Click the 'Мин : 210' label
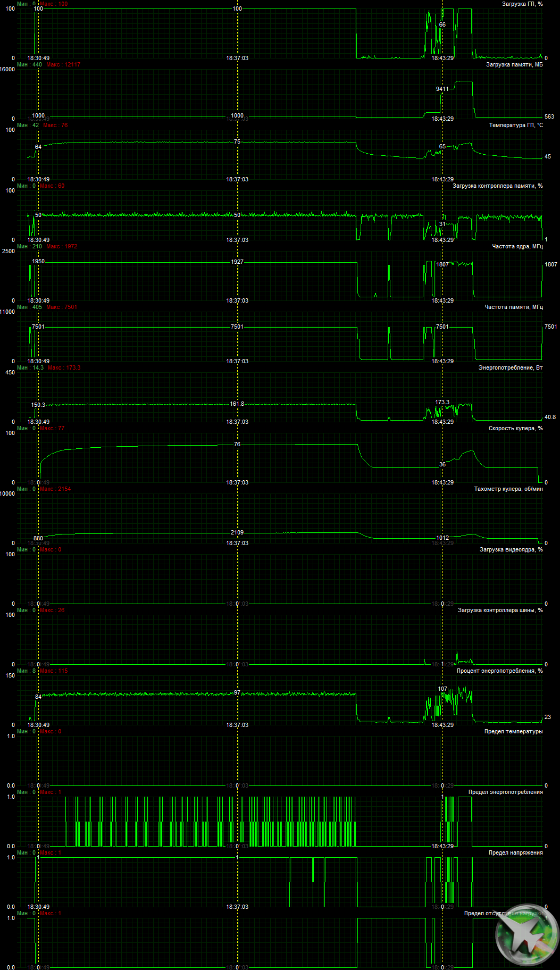Image resolution: width=560 pixels, height=970 pixels. click(x=29, y=246)
